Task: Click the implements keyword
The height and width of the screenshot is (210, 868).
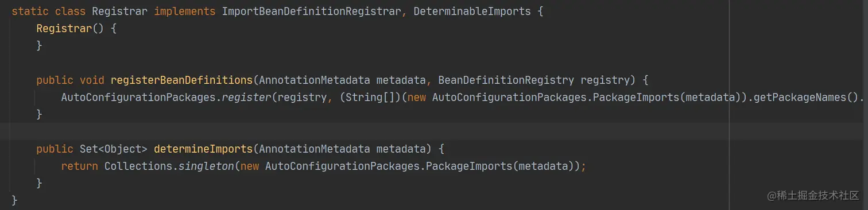Action: click(185, 11)
